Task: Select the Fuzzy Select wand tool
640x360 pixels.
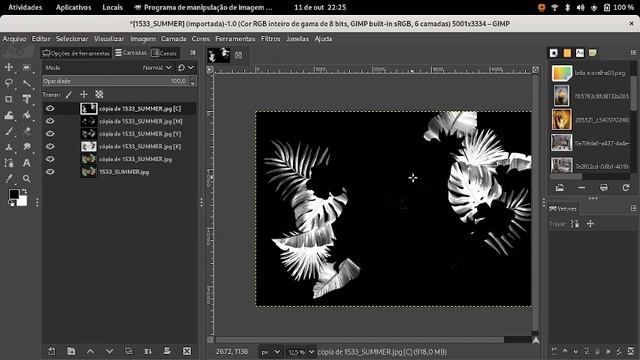Action: 27,83
